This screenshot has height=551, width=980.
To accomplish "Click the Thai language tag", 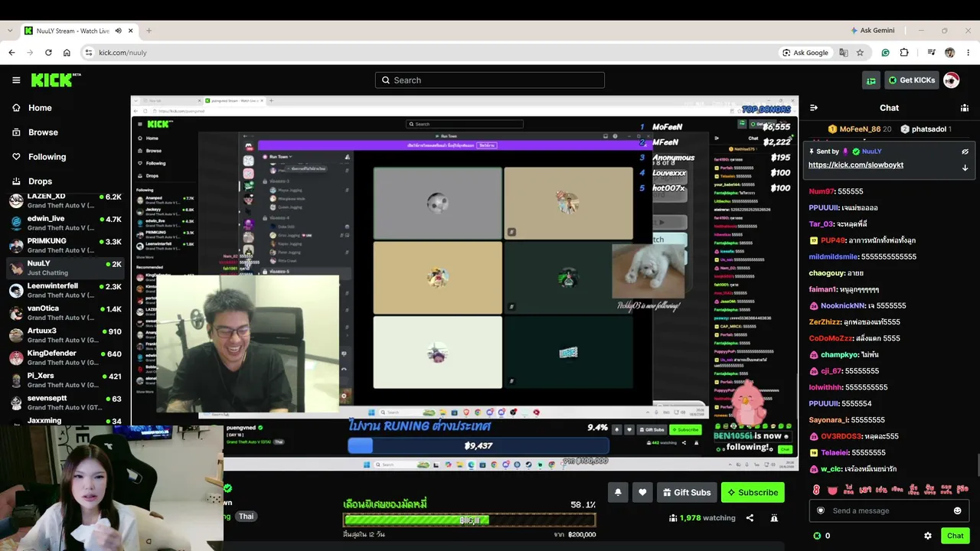I will tap(246, 517).
